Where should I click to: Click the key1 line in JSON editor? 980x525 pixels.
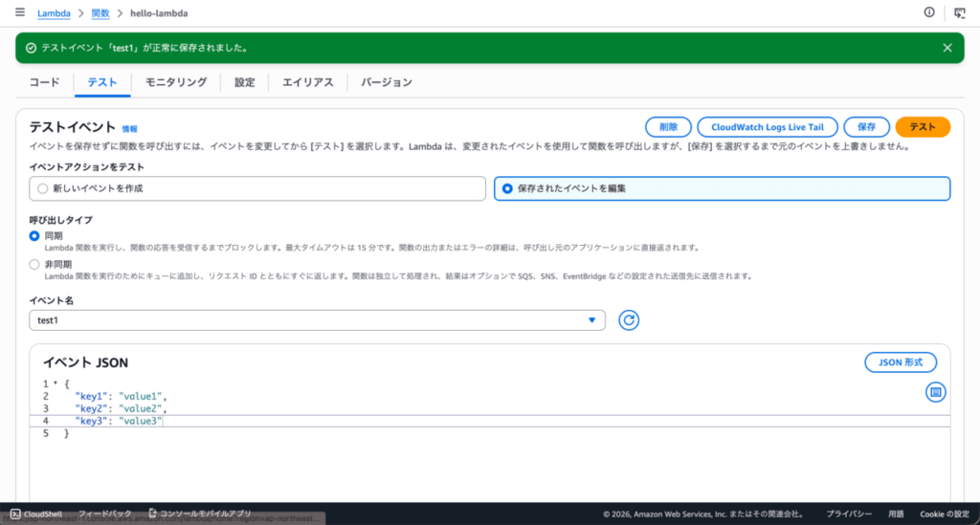(121, 397)
